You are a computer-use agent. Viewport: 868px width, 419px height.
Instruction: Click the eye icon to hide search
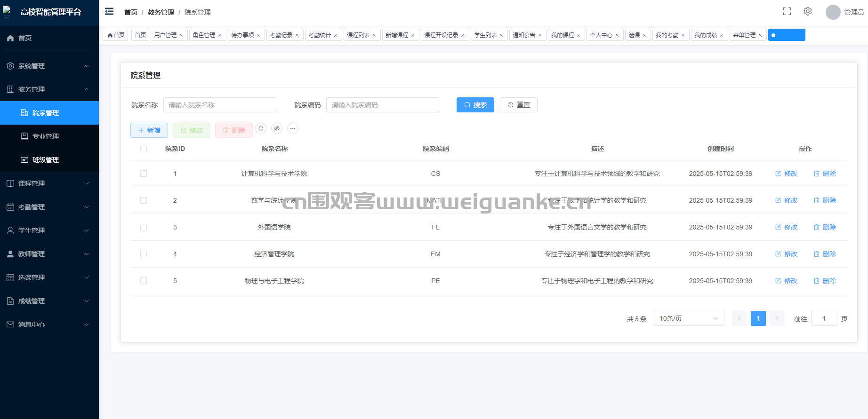277,128
